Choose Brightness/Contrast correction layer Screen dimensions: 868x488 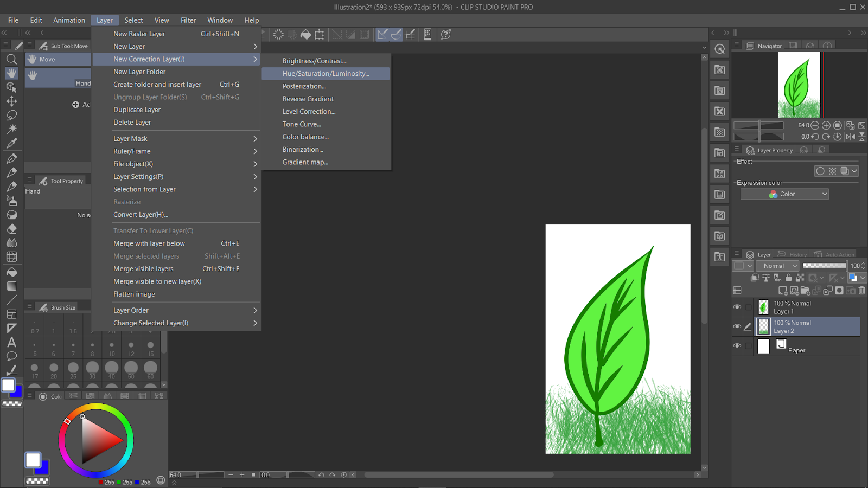click(x=325, y=61)
